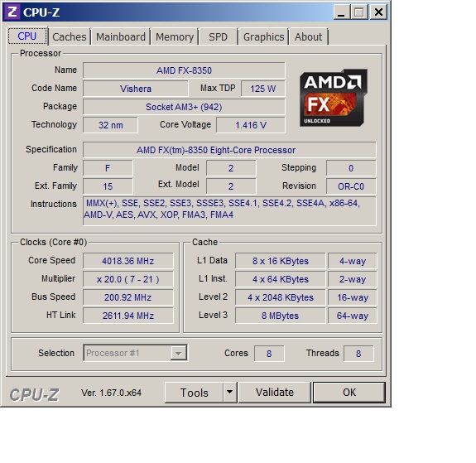Screen dimensions: 476x463
Task: Click the Ext. Family value 15
Action: coord(108,186)
